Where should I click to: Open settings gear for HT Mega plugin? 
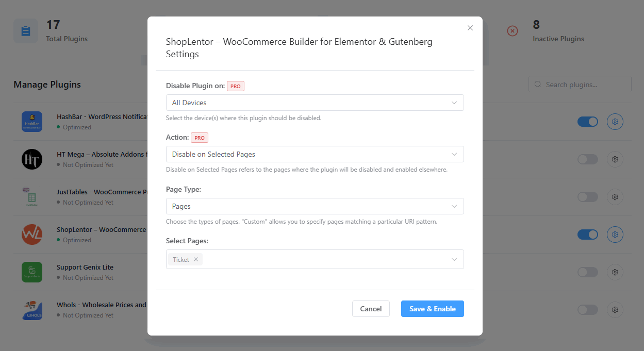click(x=615, y=159)
